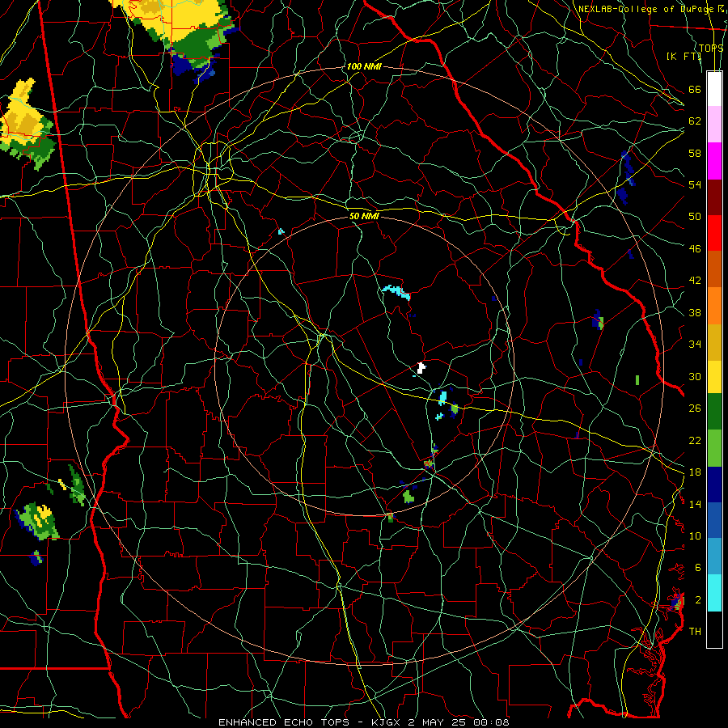Click the magenta legend color band
Image resolution: width=728 pixels, height=728 pixels.
point(714,161)
